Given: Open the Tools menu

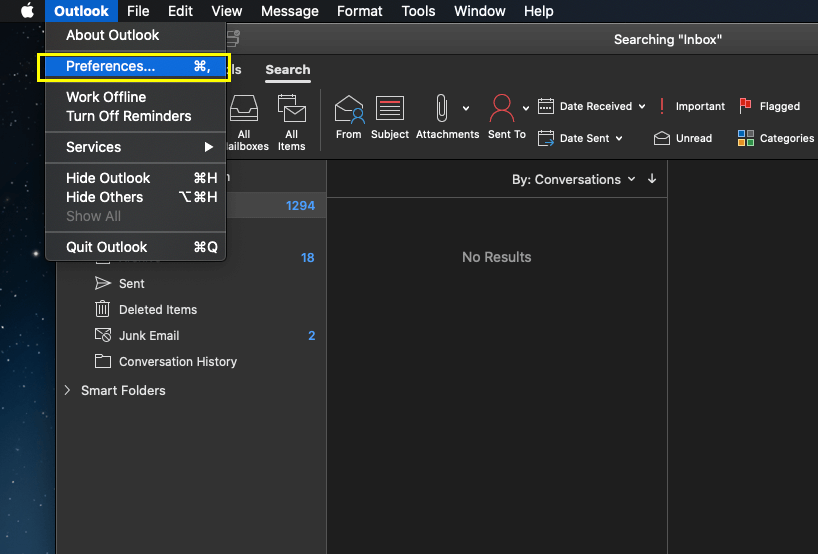Looking at the screenshot, I should 418,11.
